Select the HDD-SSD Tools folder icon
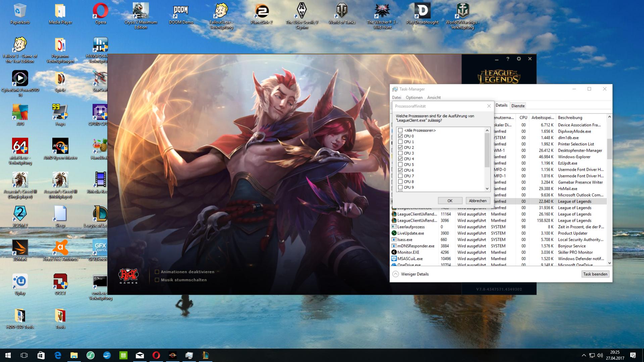The image size is (644, 362). pyautogui.click(x=20, y=318)
